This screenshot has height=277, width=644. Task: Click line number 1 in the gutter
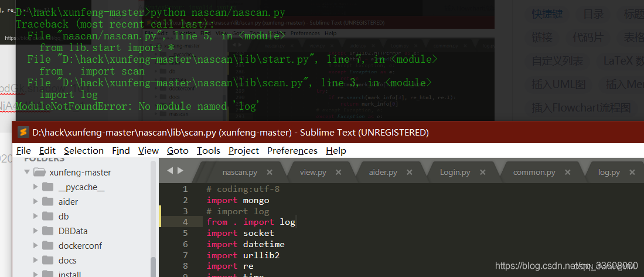click(185, 189)
